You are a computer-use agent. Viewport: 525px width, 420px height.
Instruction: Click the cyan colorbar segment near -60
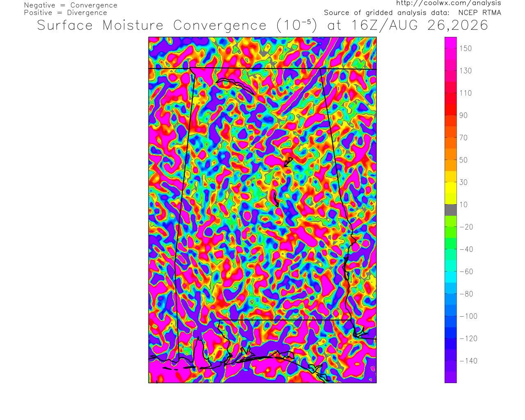click(450, 277)
